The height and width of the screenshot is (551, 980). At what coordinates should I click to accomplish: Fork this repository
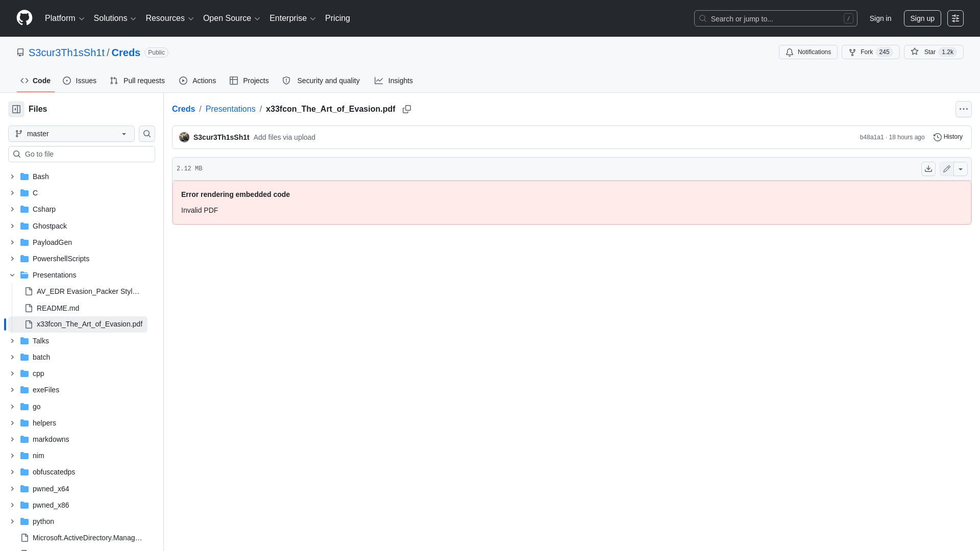pyautogui.click(x=871, y=52)
